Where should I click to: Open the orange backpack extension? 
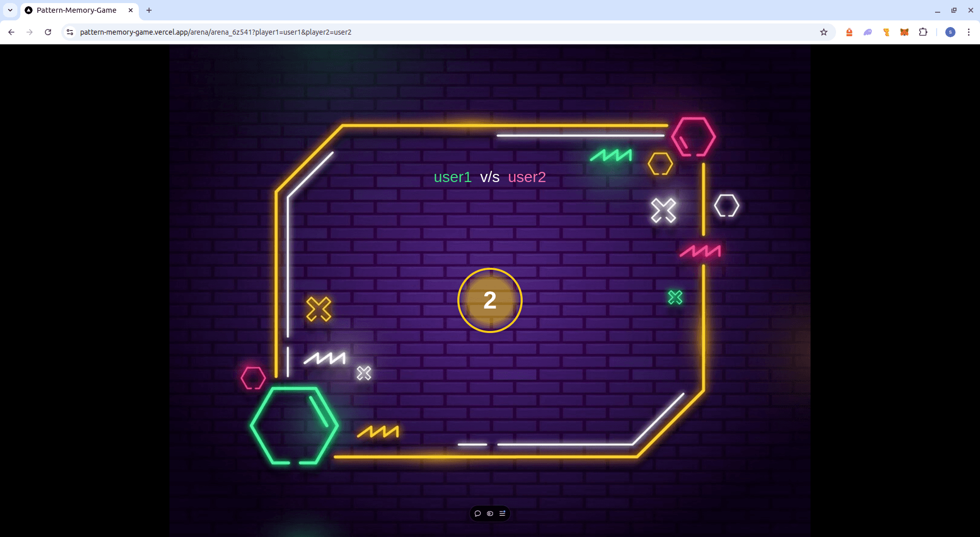click(x=849, y=32)
